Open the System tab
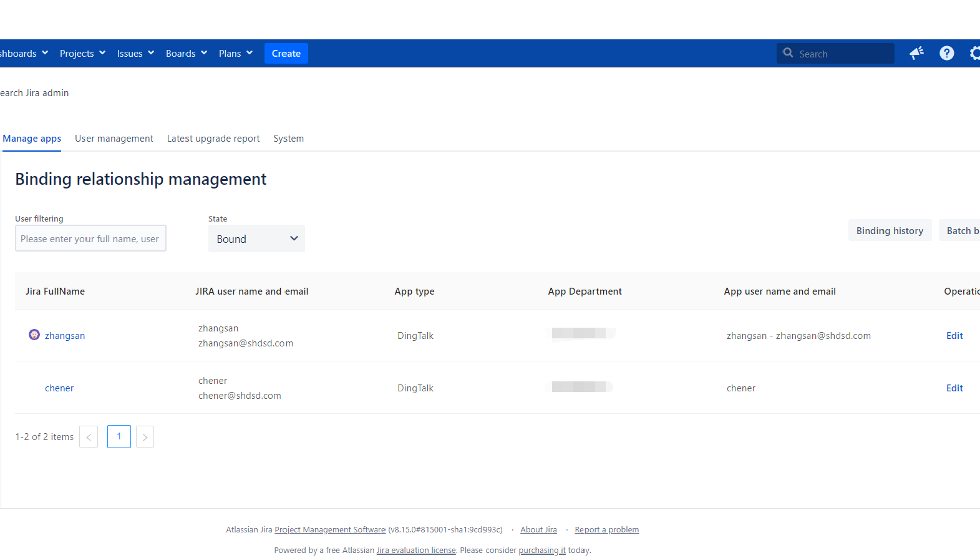The image size is (980, 558). point(288,139)
